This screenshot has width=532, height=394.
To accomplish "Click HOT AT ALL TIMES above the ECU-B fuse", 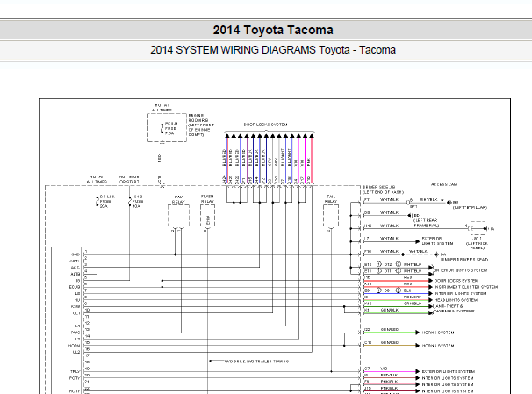I will [162, 108].
